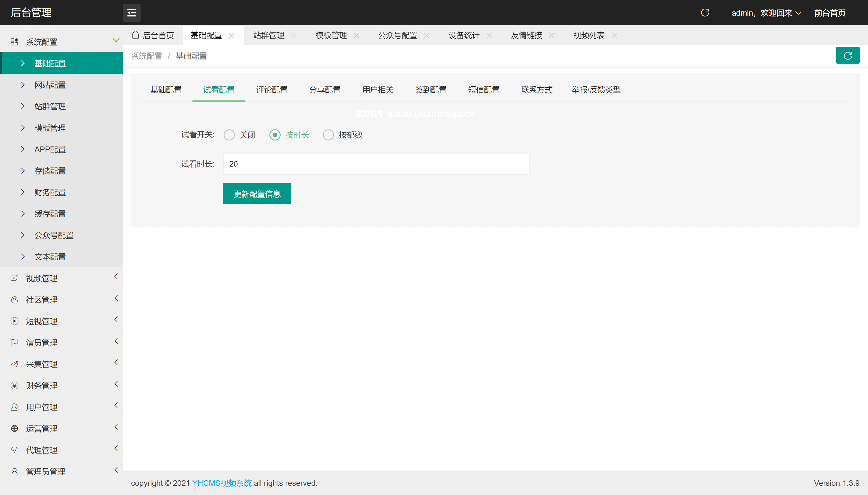Click the 更新配置信息 submit button
This screenshot has width=868, height=495.
[257, 193]
